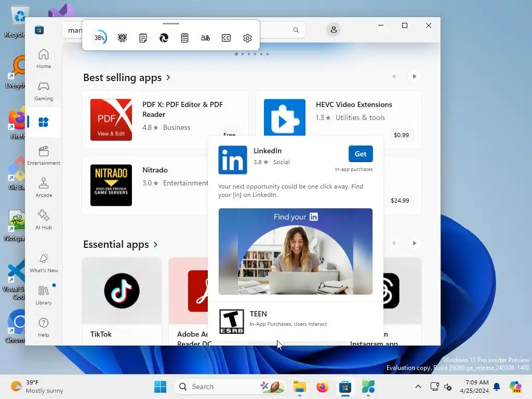Click 'Best selling apps' heading link
Image resolution: width=532 pixels, height=399 pixels.
click(x=123, y=78)
